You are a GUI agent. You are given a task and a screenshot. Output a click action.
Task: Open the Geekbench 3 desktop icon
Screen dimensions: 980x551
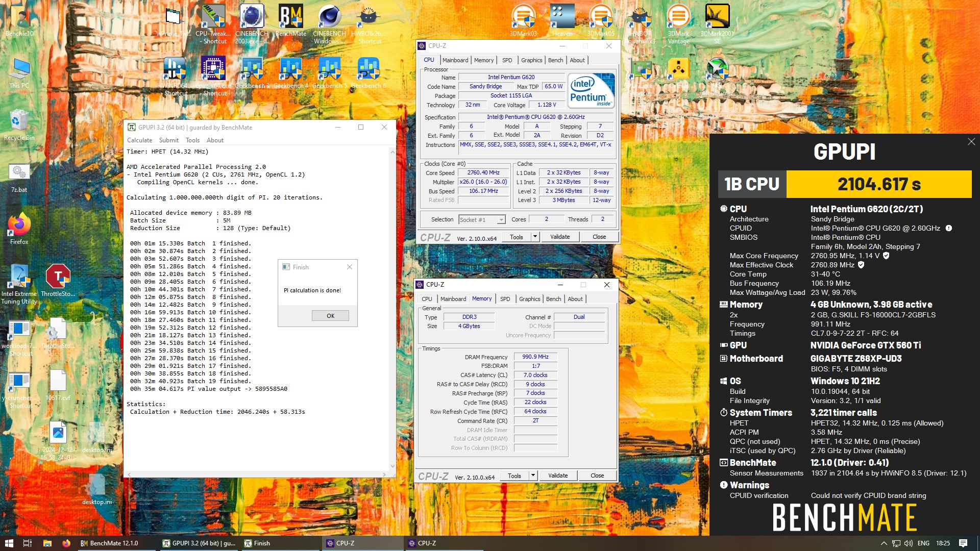click(252, 72)
